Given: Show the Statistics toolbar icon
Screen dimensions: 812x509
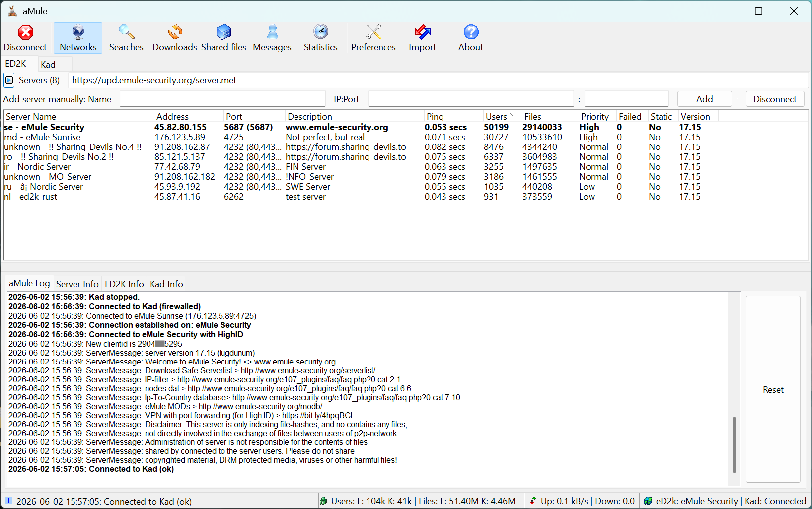Looking at the screenshot, I should click(321, 38).
